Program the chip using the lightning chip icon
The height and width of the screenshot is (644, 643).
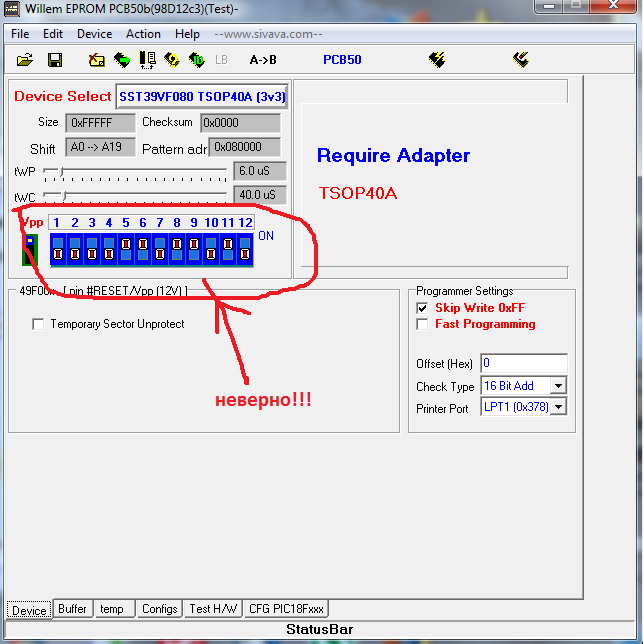(437, 60)
